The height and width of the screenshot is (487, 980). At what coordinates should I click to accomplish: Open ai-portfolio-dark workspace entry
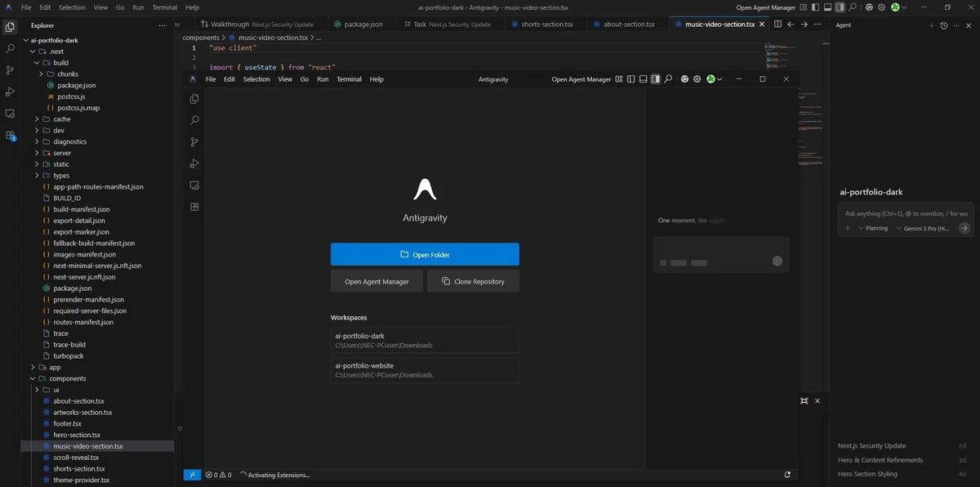425,340
